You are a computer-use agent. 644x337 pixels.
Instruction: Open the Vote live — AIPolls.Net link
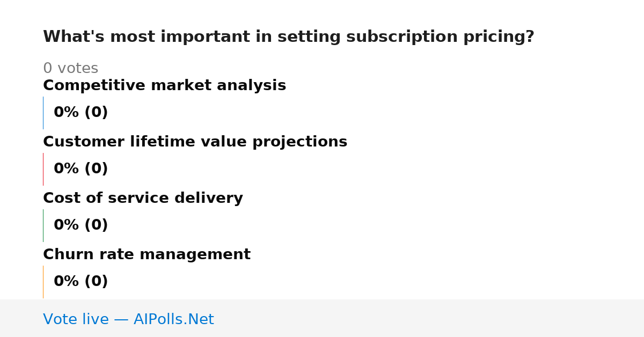pyautogui.click(x=128, y=320)
